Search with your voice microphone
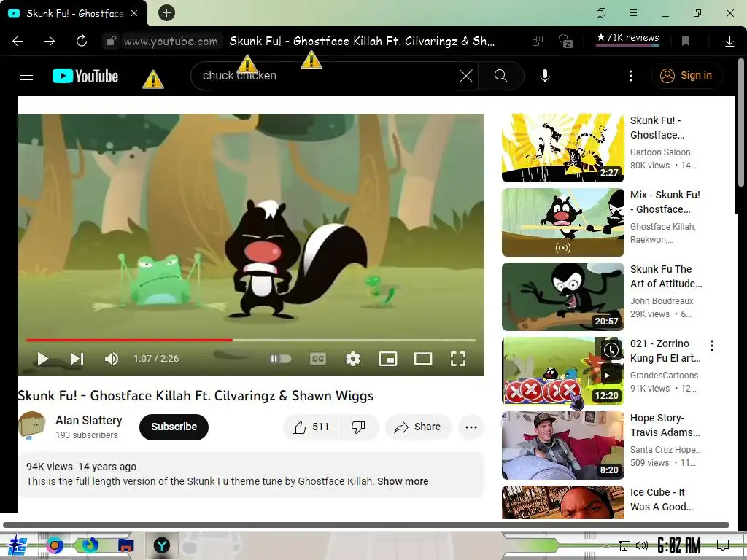747x560 pixels. click(x=545, y=76)
